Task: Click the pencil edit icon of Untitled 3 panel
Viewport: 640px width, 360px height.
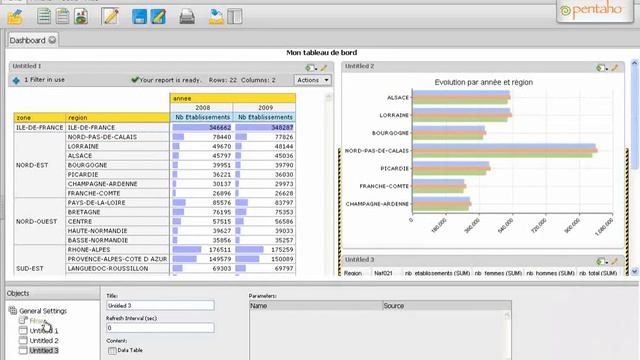Action: pos(615,261)
